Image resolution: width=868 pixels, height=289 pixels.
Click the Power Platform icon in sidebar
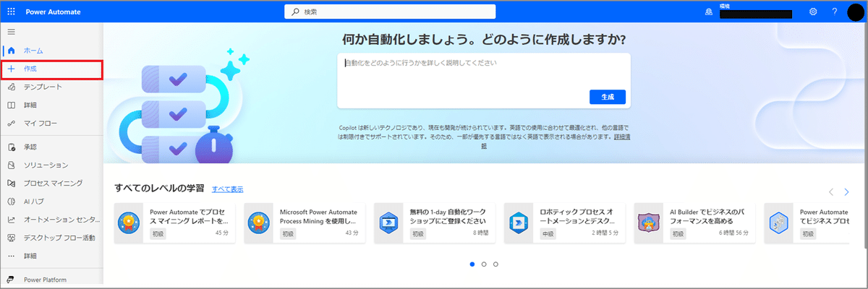tap(11, 279)
